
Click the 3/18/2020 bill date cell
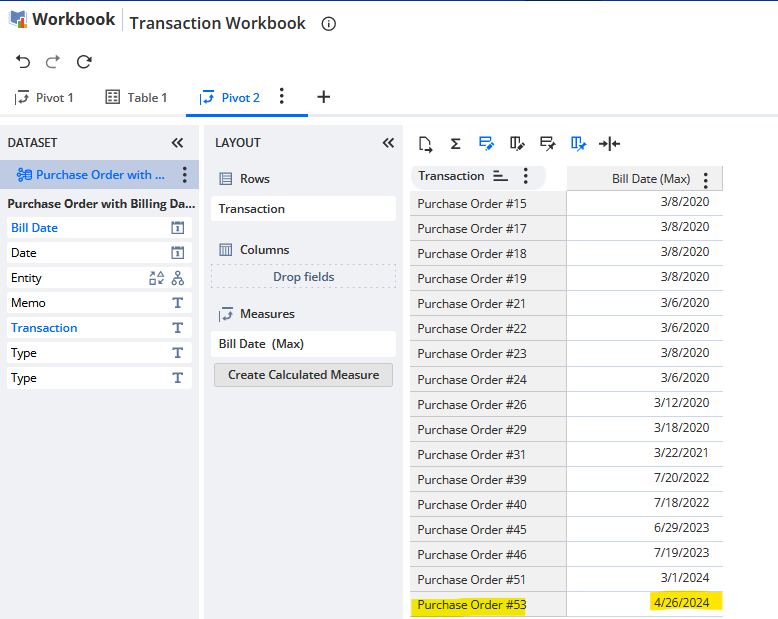click(x=645, y=428)
